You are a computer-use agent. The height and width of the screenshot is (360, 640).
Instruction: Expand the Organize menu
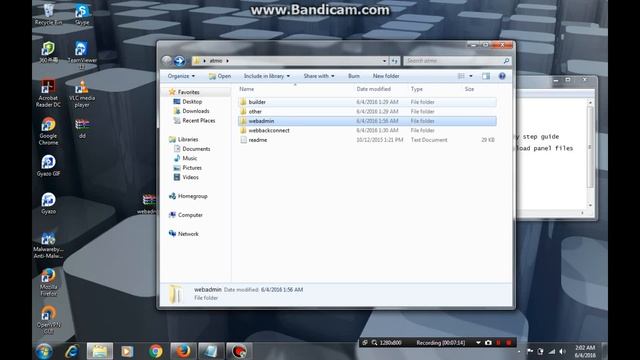[181, 76]
